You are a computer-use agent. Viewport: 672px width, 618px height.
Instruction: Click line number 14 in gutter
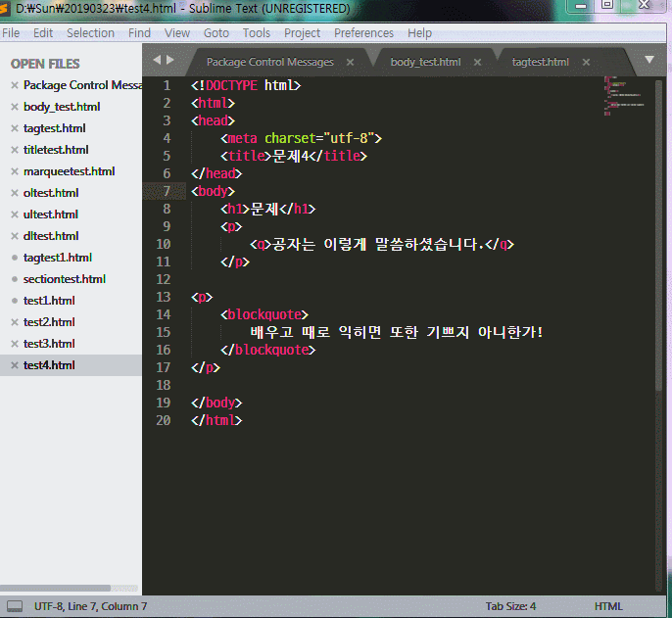[x=164, y=314]
